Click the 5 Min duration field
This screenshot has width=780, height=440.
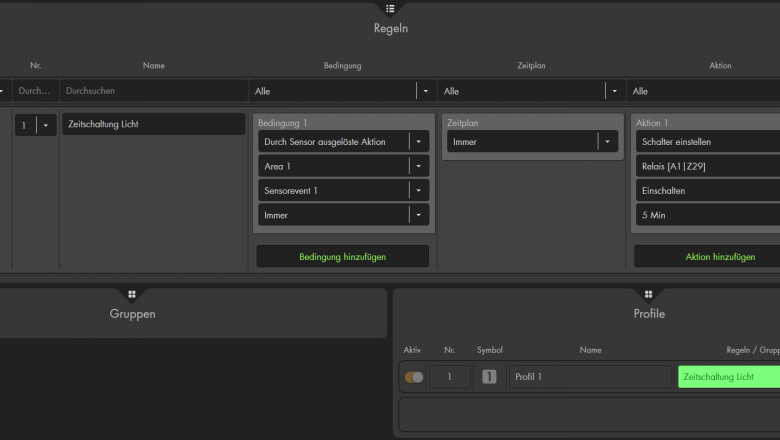(x=706, y=214)
